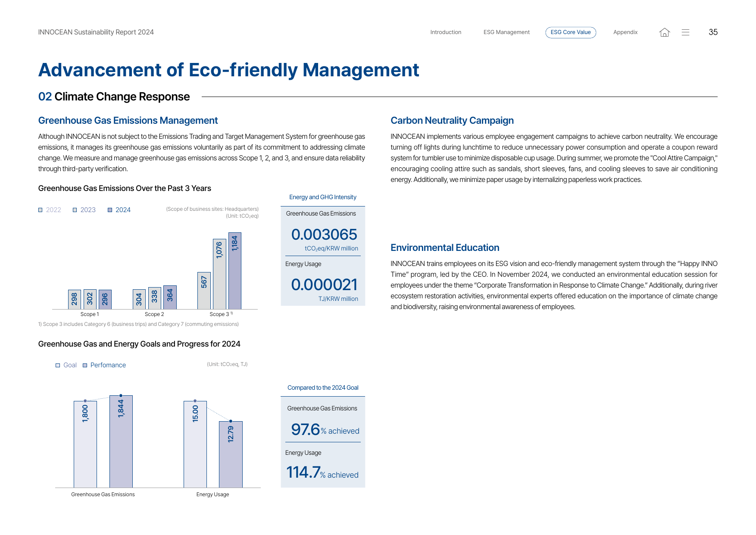Click the 02 Climate Change Response heading

(114, 97)
